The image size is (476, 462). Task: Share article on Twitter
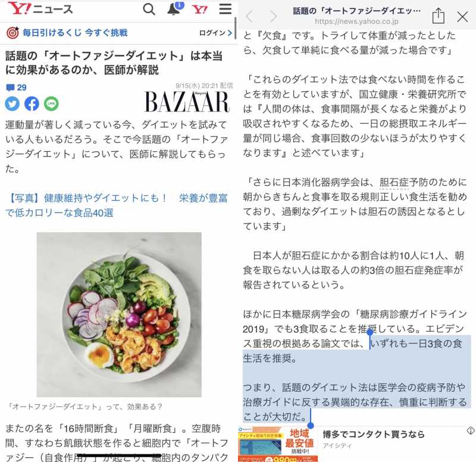[x=12, y=104]
